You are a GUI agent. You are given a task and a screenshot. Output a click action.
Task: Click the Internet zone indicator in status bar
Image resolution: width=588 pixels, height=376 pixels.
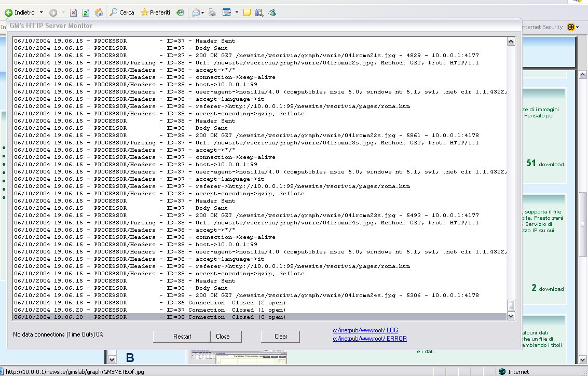pos(514,371)
